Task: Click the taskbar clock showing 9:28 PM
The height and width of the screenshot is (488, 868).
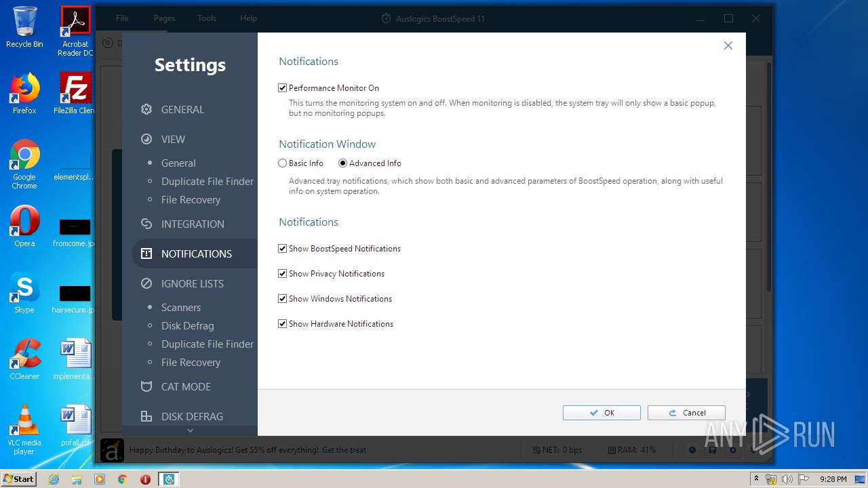Action: [x=833, y=479]
